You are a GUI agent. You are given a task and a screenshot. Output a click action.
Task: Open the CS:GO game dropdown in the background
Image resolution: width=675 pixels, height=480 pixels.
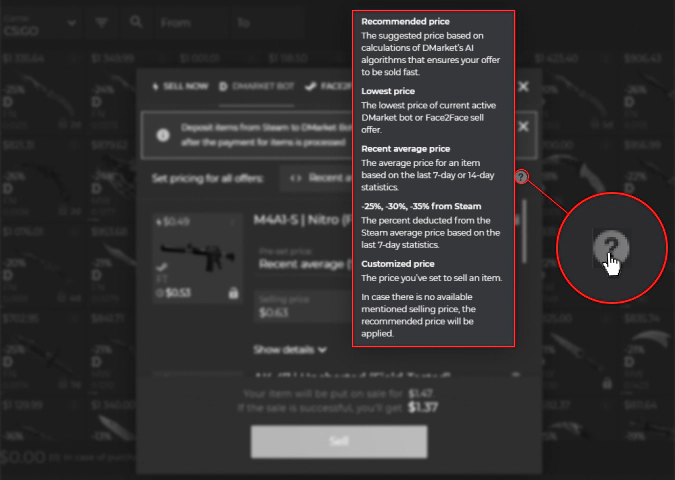point(40,25)
